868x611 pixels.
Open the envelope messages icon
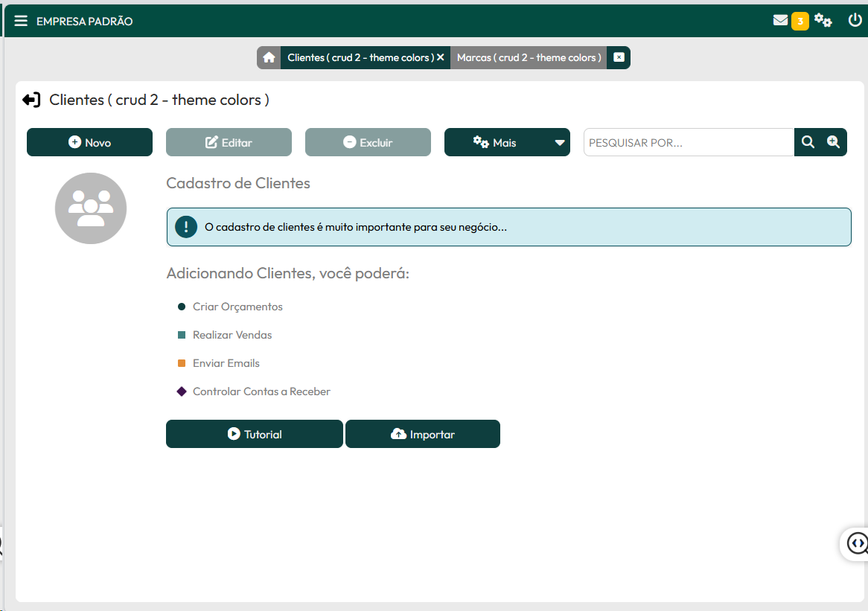coord(780,21)
